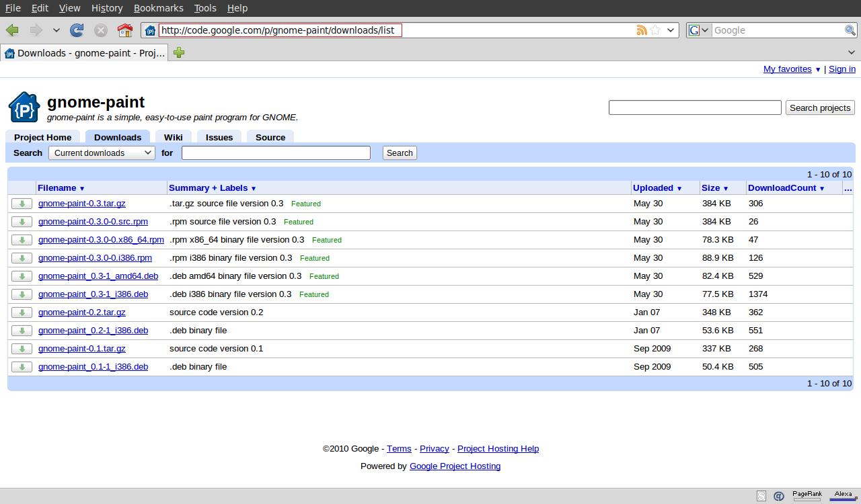Open the Tools menu

coord(205,8)
